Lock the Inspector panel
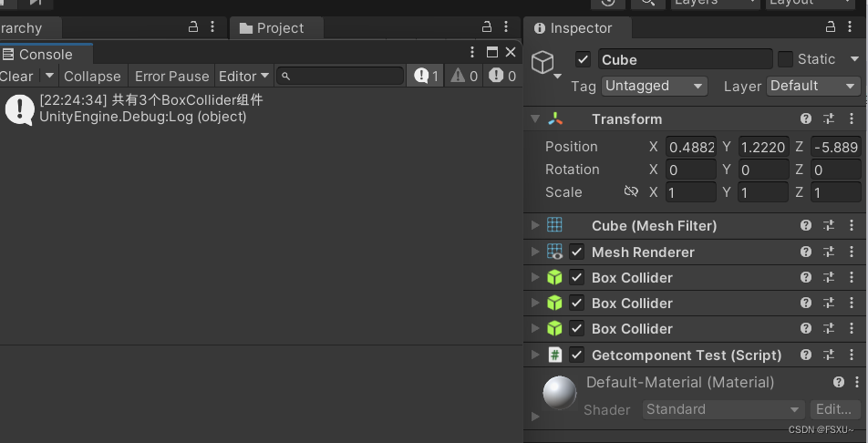This screenshot has height=443, width=868. coord(830,28)
